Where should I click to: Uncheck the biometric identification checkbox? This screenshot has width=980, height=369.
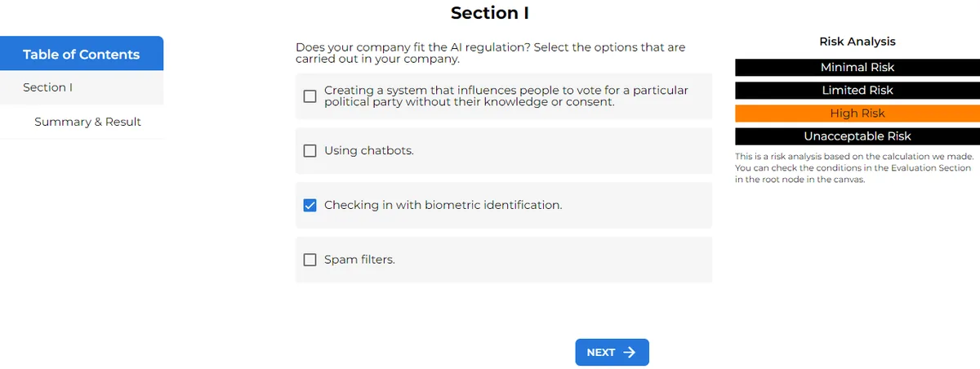(x=310, y=205)
